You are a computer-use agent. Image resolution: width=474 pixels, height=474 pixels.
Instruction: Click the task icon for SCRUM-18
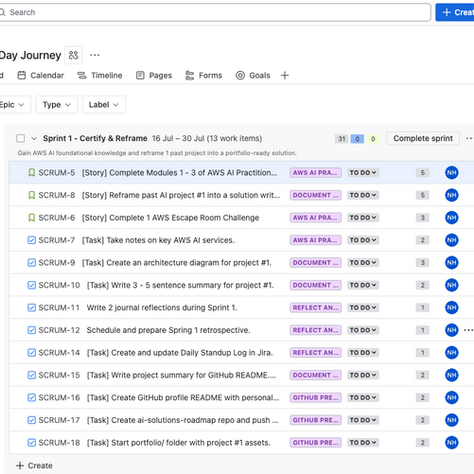(x=32, y=443)
